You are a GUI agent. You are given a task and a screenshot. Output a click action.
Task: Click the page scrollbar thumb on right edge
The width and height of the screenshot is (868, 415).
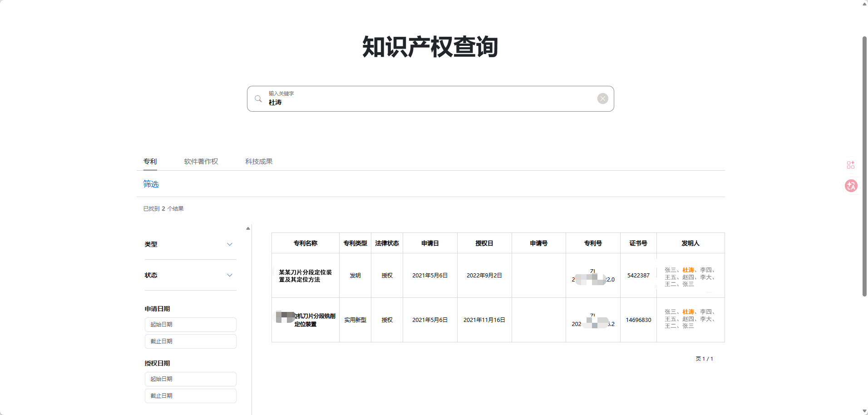pyautogui.click(x=864, y=166)
